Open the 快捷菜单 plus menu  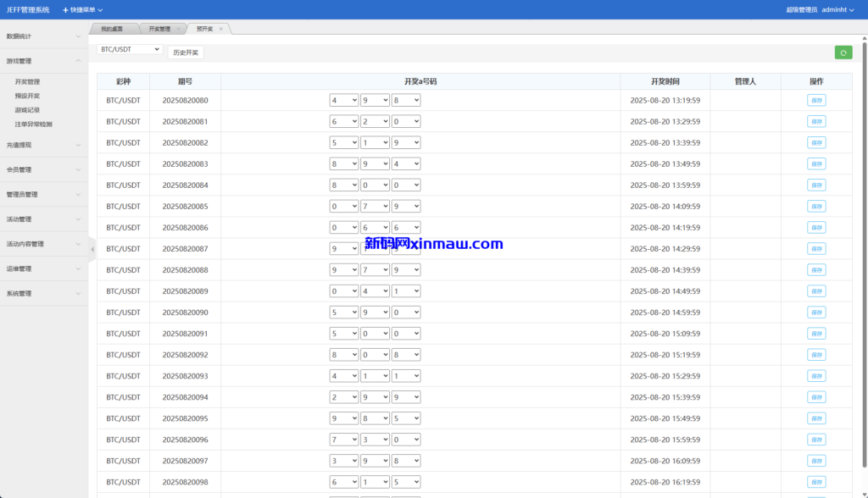click(82, 9)
